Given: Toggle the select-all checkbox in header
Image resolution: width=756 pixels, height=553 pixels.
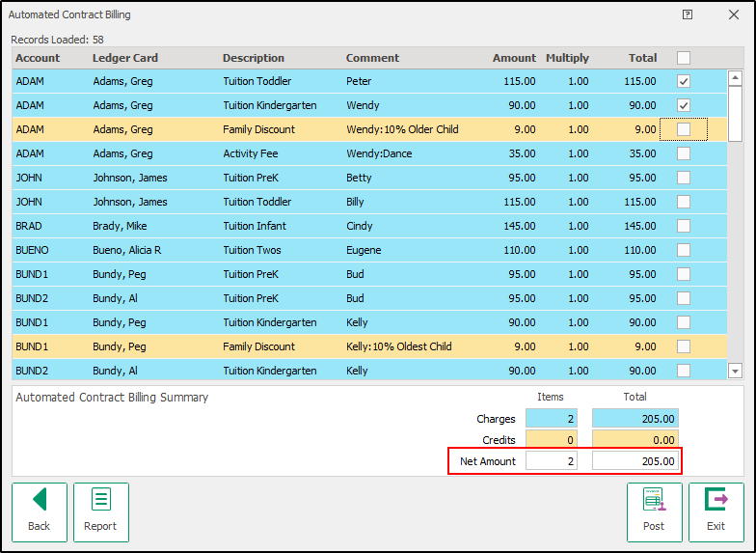Looking at the screenshot, I should coord(683,58).
